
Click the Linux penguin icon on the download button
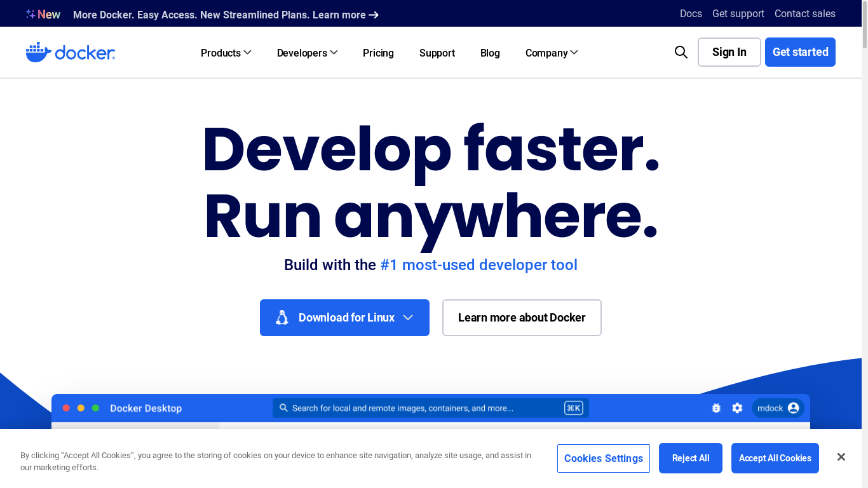[x=282, y=318]
